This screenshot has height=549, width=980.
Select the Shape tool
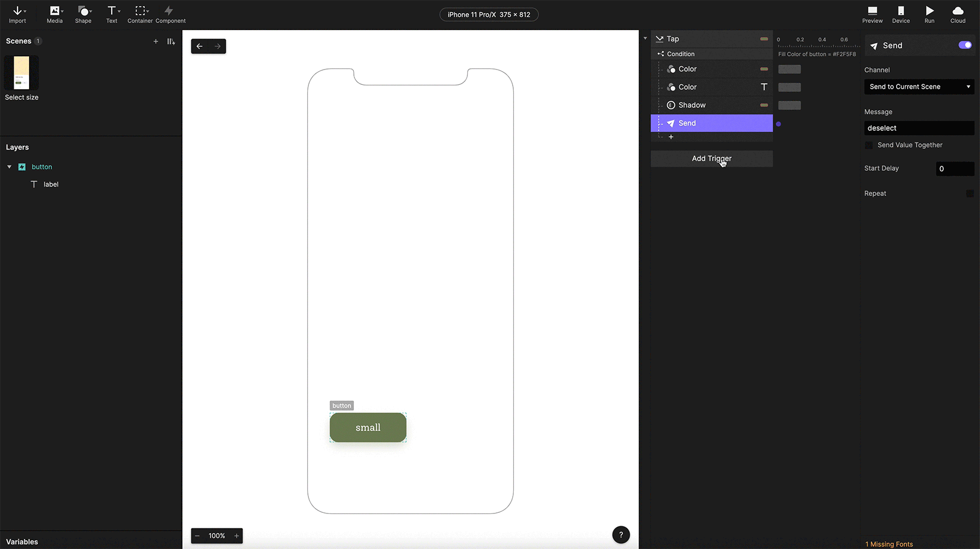click(83, 15)
